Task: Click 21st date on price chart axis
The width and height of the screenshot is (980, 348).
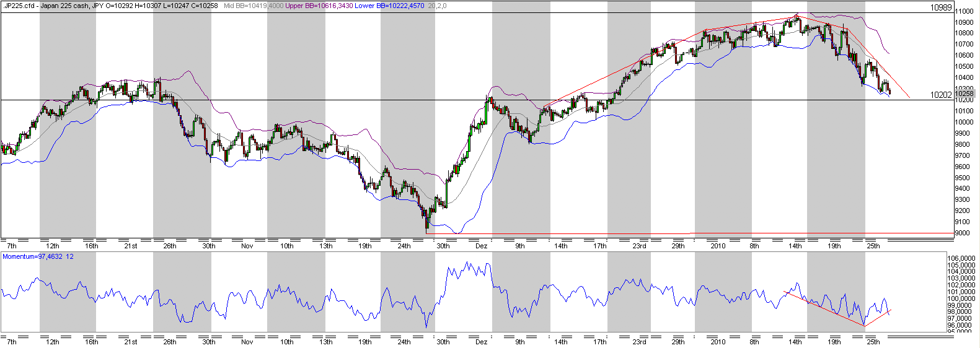Action: coord(130,246)
